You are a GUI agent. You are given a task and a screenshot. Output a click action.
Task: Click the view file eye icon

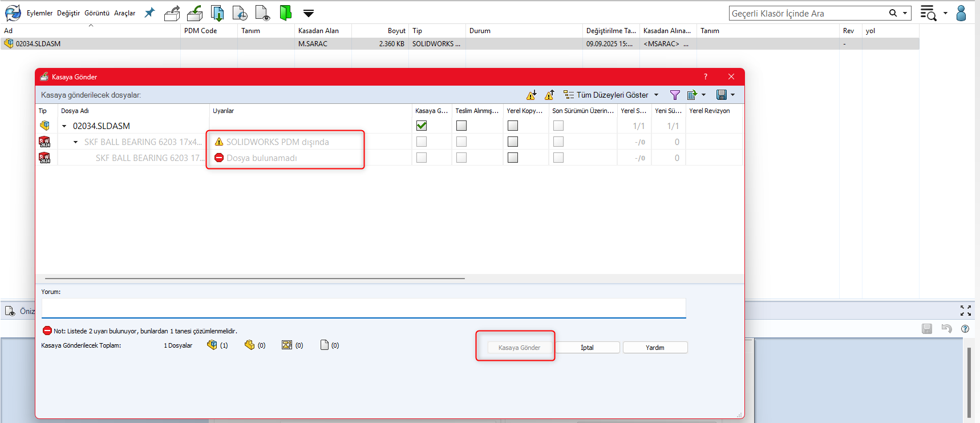pyautogui.click(x=263, y=13)
